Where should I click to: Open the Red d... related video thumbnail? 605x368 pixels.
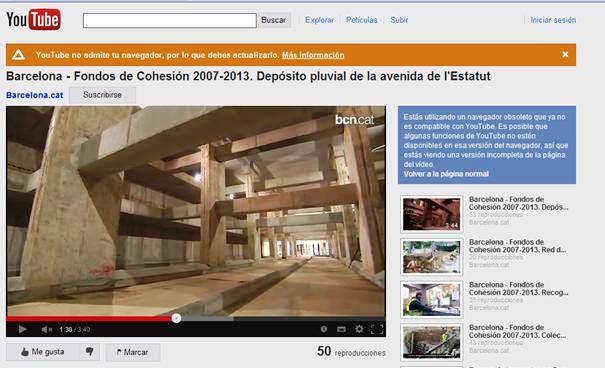[x=431, y=257]
